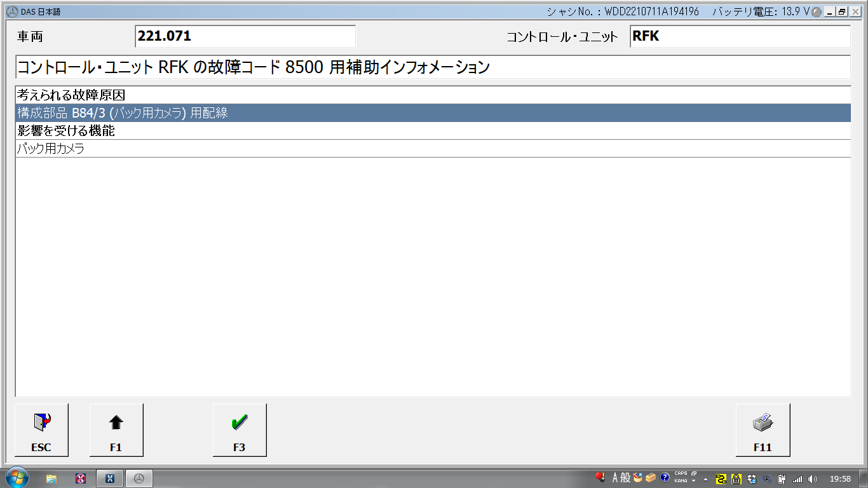Click the バック用カメラ affected function row
868x488 pixels.
pyautogui.click(x=433, y=149)
